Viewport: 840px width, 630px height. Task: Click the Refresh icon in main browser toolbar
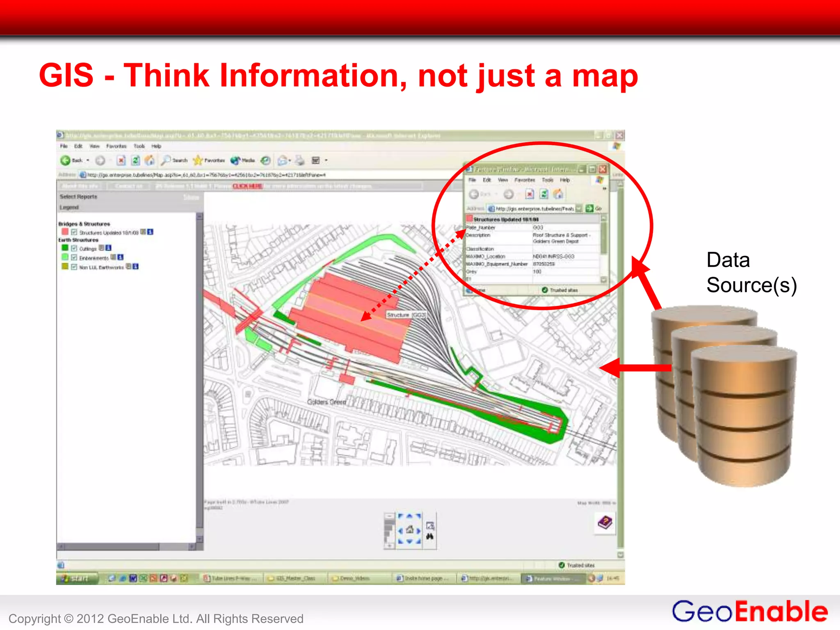point(136,160)
